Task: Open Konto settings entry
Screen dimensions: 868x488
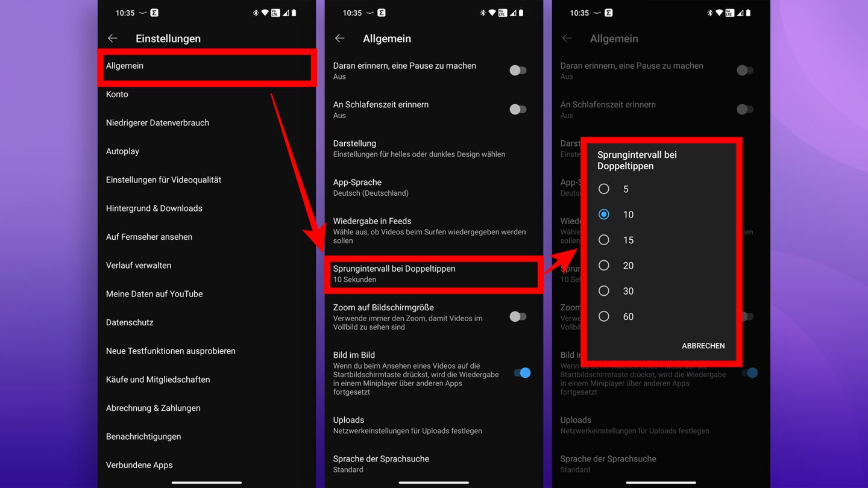Action: [207, 94]
